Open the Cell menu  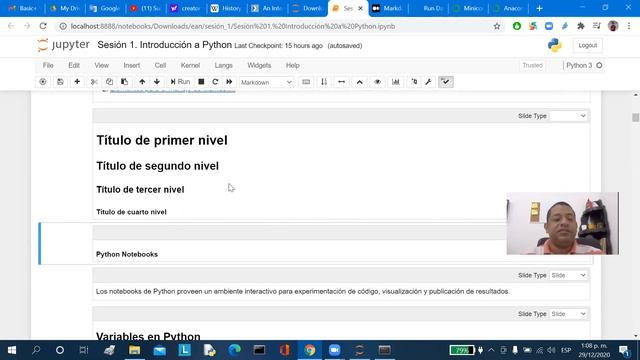point(160,65)
